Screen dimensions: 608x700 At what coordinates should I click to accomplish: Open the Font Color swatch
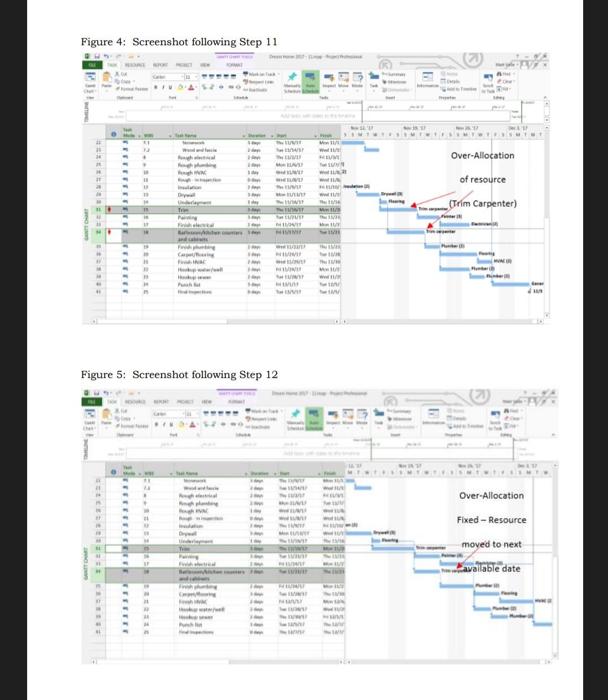pyautogui.click(x=190, y=86)
